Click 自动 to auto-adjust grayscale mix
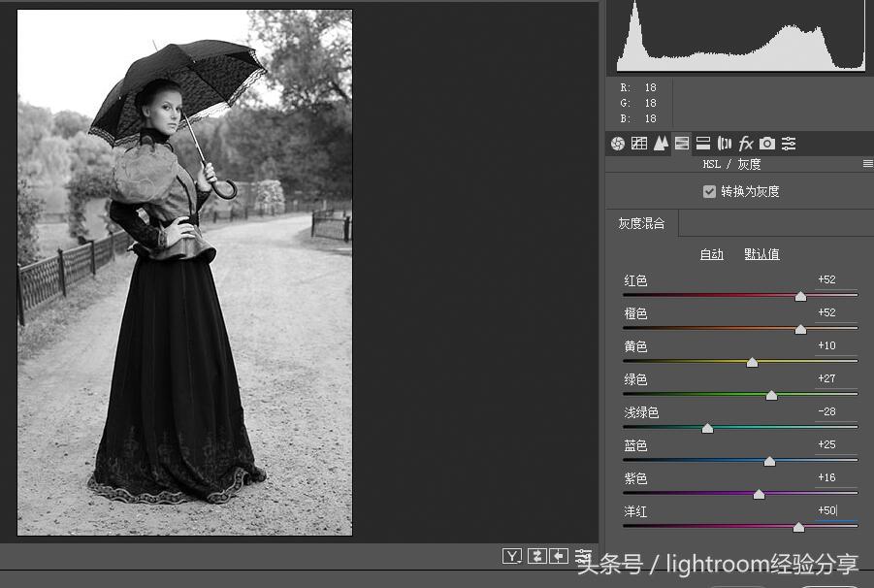The height and width of the screenshot is (588, 874). pos(711,253)
